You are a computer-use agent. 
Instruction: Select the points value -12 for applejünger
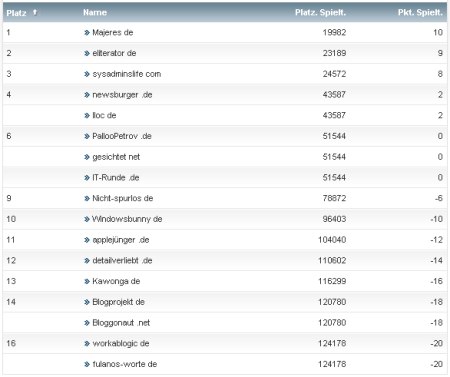coord(436,240)
